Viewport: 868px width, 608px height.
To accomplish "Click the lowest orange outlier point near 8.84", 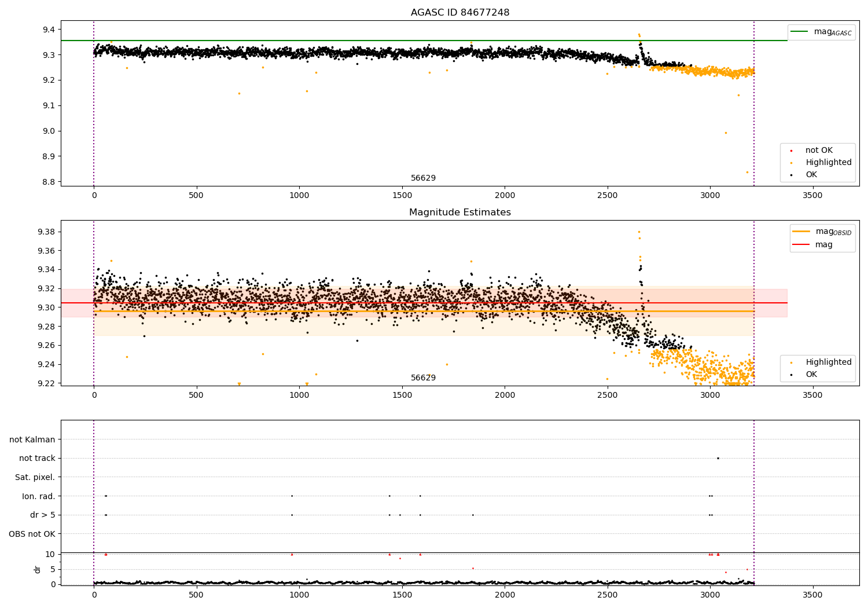I will 747,172.
